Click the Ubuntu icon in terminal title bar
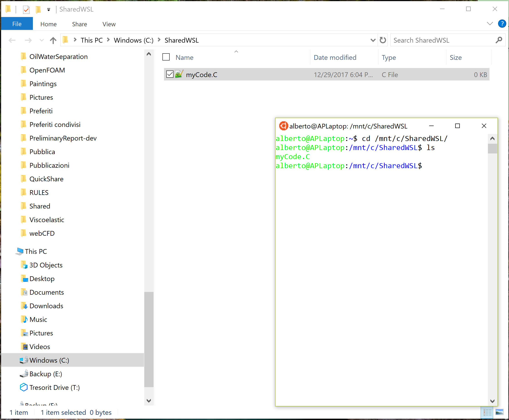The width and height of the screenshot is (509, 420). click(x=283, y=126)
